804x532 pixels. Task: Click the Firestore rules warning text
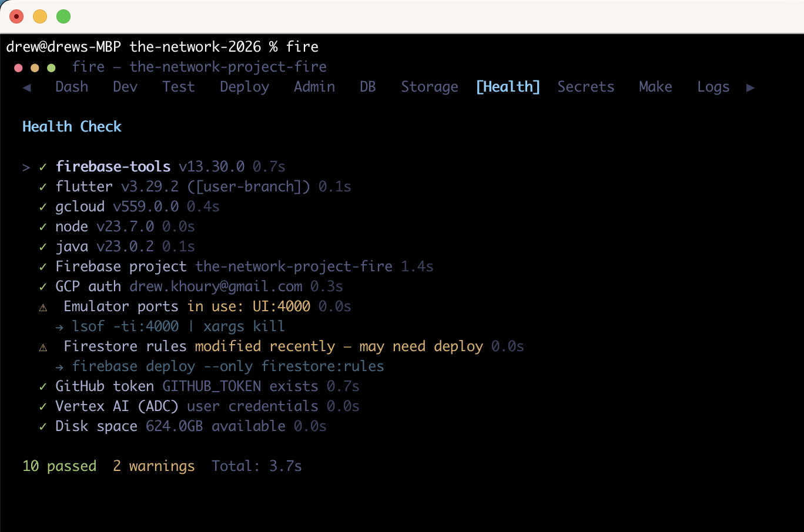point(273,346)
